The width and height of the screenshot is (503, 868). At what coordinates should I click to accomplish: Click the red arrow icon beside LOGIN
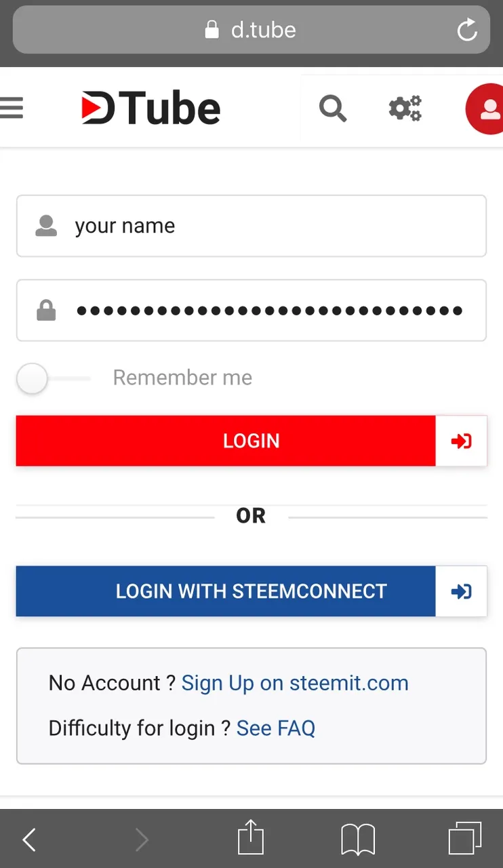coord(461,441)
